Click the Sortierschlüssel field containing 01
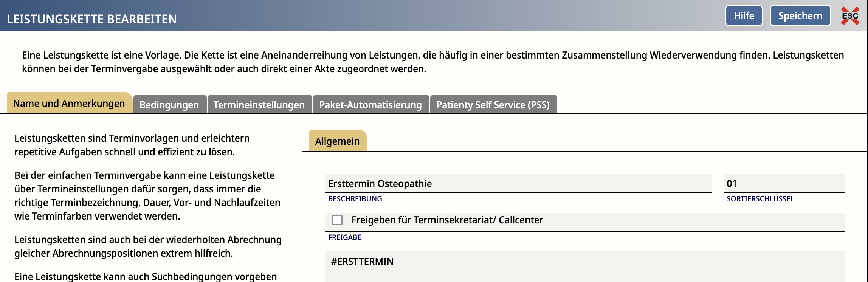Screen dimensions: 868x282 pyautogui.click(x=784, y=184)
